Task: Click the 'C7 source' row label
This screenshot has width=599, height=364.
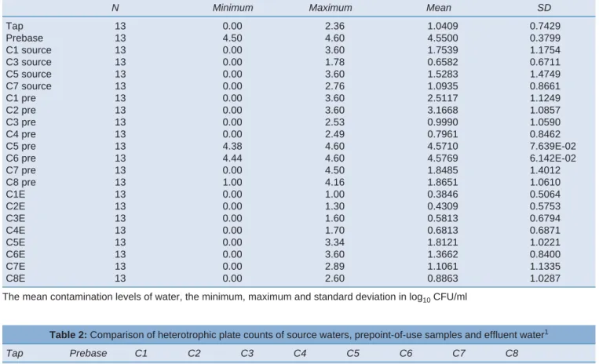Action: (x=28, y=86)
